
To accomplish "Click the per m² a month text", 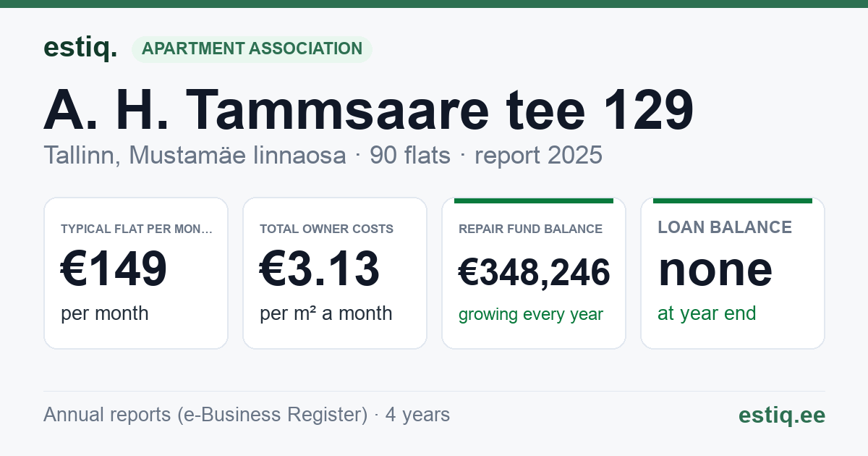I will click(326, 313).
